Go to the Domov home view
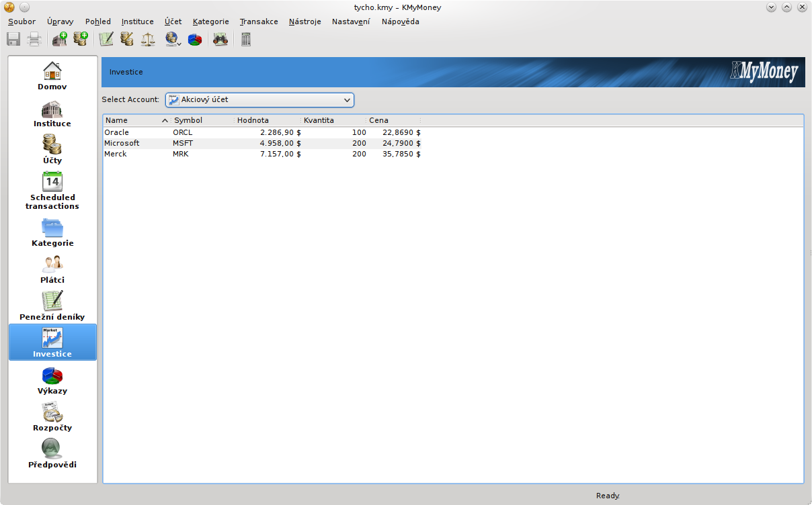This screenshot has width=812, height=505. (x=52, y=75)
